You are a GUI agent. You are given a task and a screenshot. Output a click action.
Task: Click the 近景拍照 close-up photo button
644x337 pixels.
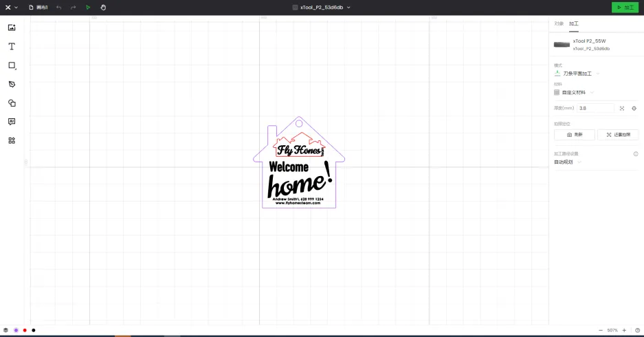[618, 135]
